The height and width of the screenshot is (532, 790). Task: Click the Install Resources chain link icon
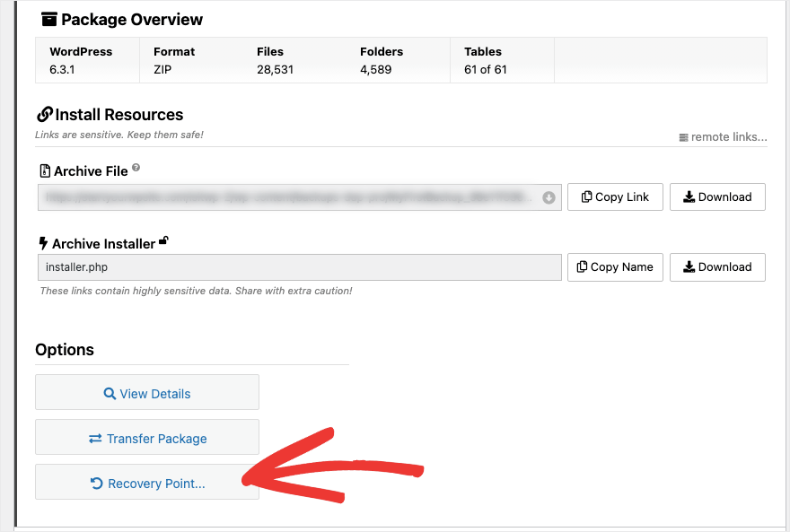click(44, 114)
